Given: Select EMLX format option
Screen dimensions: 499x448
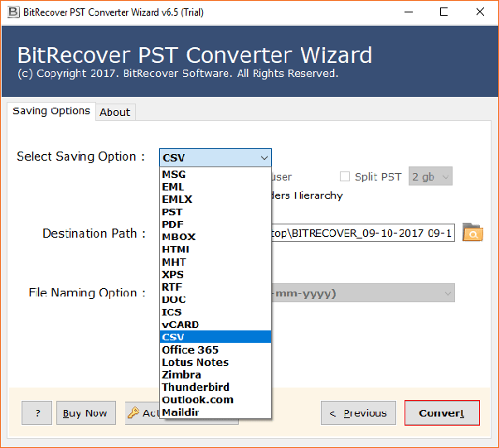Looking at the screenshot, I should tap(216, 200).
